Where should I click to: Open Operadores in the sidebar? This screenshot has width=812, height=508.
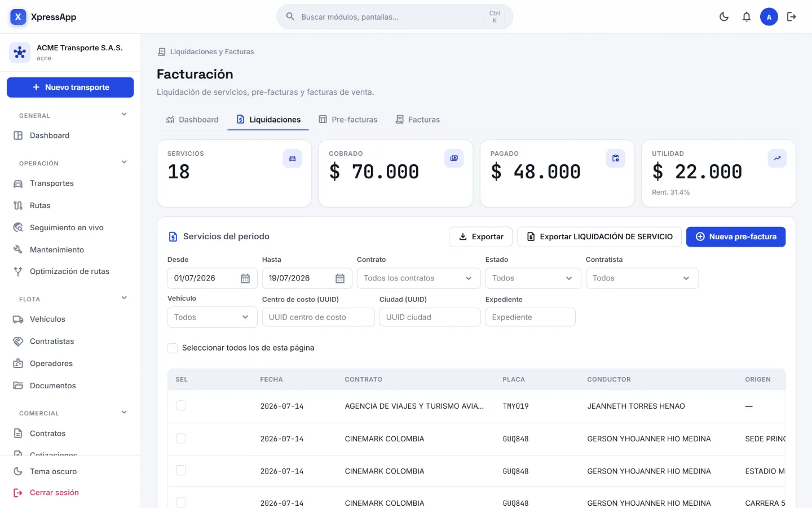pyautogui.click(x=70, y=364)
